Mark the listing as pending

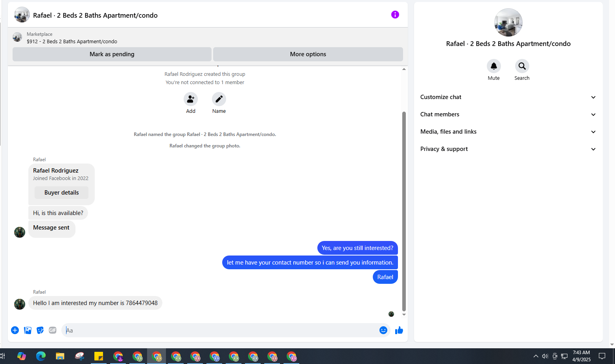coord(112,54)
